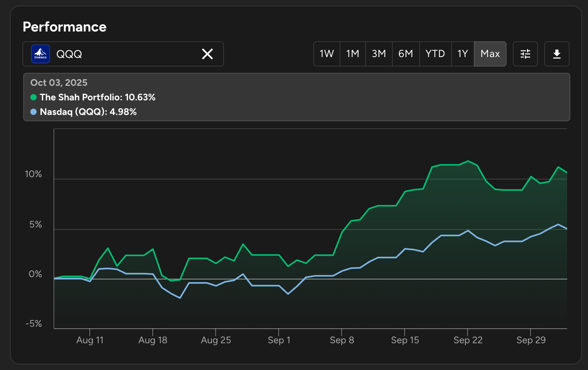Click the green Shah Portfolio legend dot

point(33,97)
